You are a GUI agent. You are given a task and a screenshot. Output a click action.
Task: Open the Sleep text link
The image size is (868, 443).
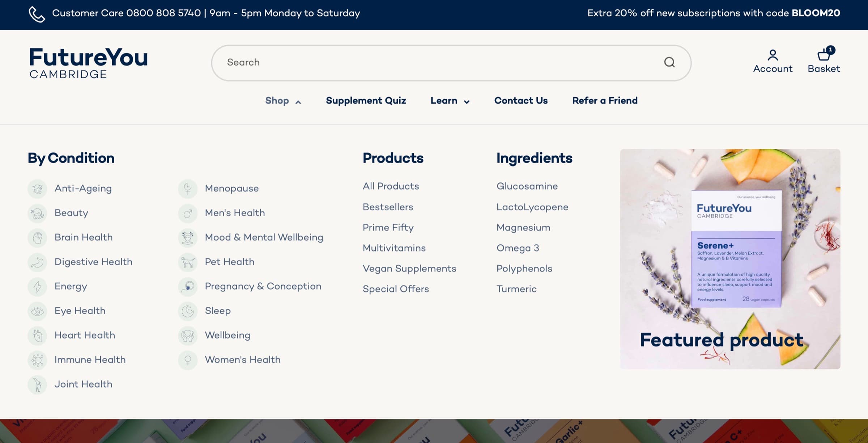(x=218, y=311)
